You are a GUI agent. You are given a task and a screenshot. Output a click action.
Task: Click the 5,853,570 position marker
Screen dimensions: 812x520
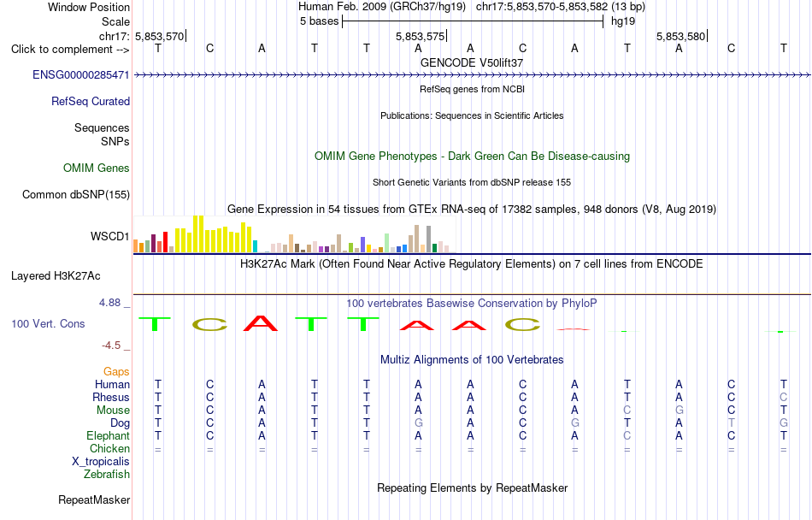(160, 36)
